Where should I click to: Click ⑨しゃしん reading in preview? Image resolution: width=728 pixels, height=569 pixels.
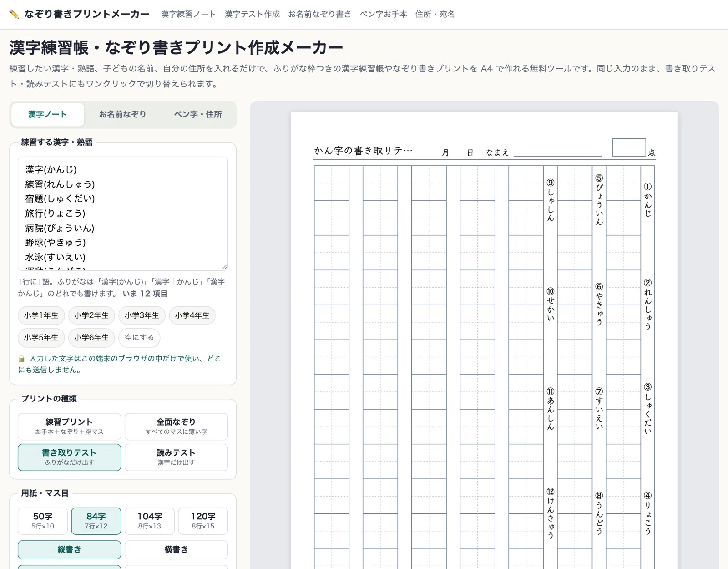[x=551, y=200]
